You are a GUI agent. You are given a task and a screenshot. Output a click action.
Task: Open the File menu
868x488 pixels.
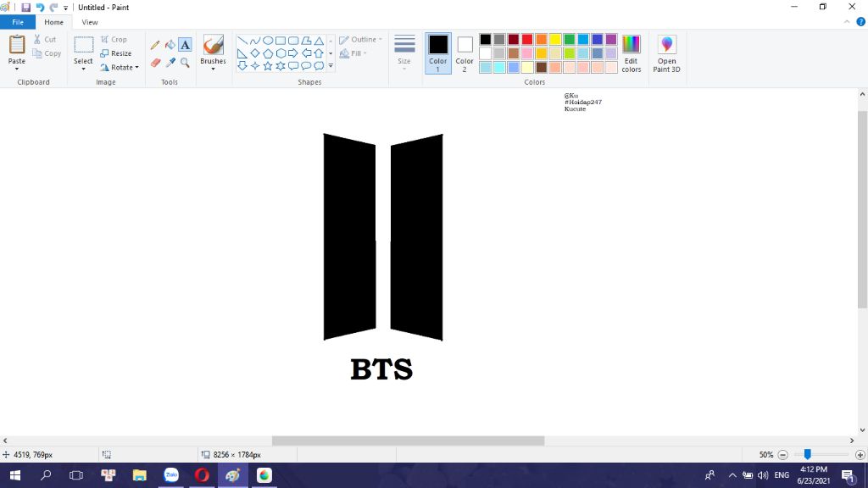pyautogui.click(x=18, y=22)
